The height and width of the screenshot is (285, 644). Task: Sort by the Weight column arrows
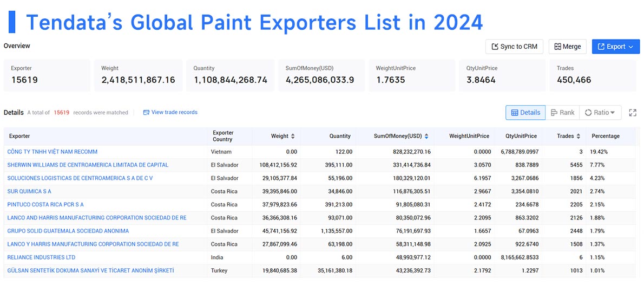point(292,136)
